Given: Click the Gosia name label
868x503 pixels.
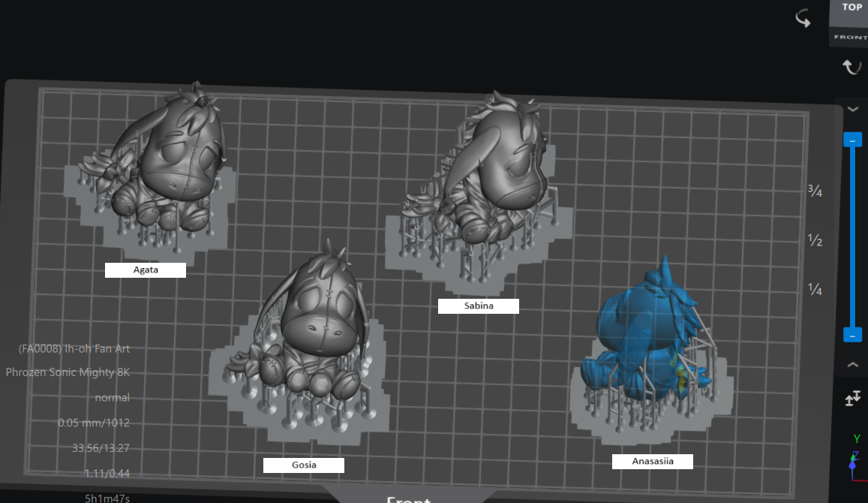Looking at the screenshot, I should [x=304, y=465].
